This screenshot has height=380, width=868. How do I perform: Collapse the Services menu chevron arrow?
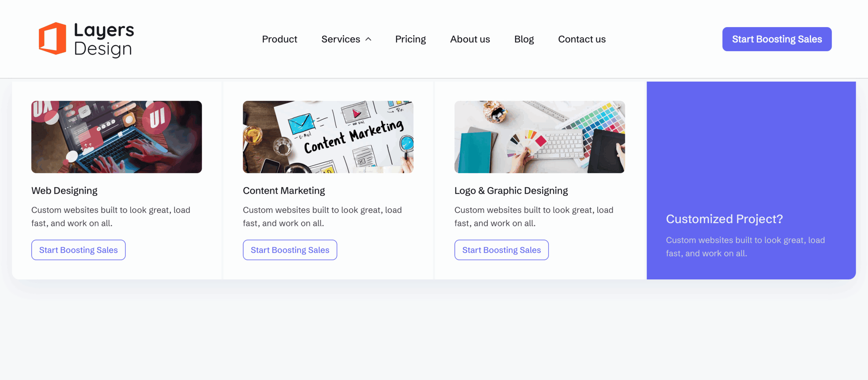[369, 39]
